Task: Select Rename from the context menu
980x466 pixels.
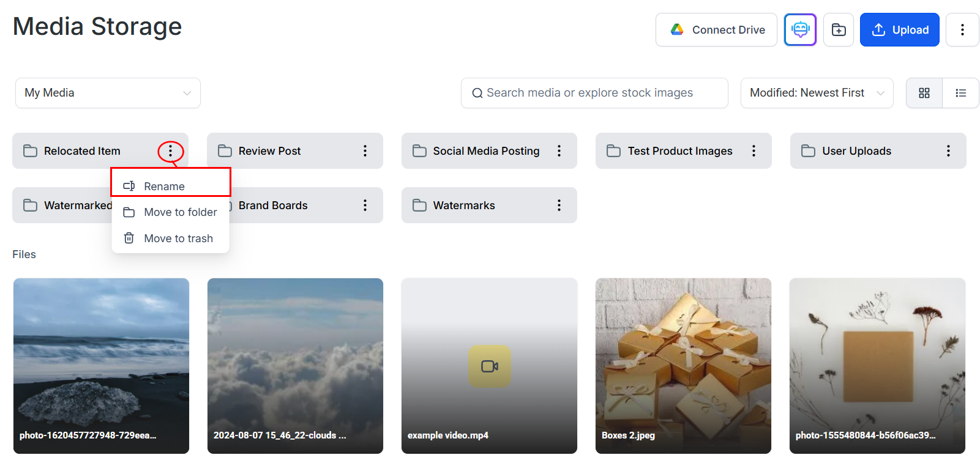Action: coord(164,186)
